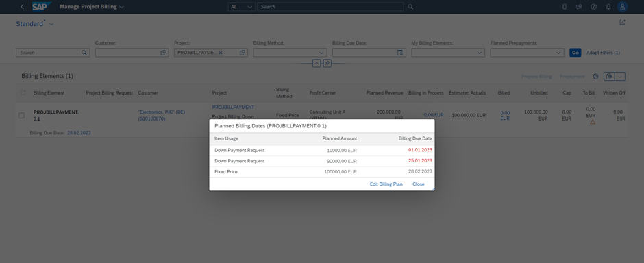
Task: Open the Standard variant dropdown
Action: coord(51,24)
